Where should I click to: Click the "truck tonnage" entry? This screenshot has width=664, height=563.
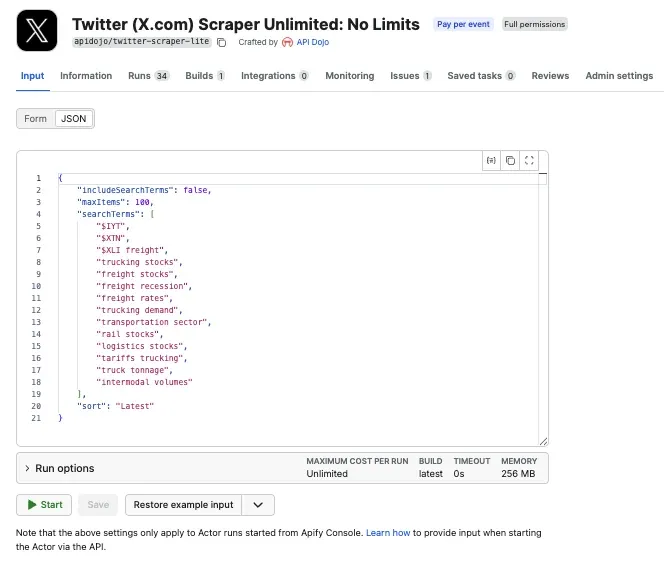[134, 370]
